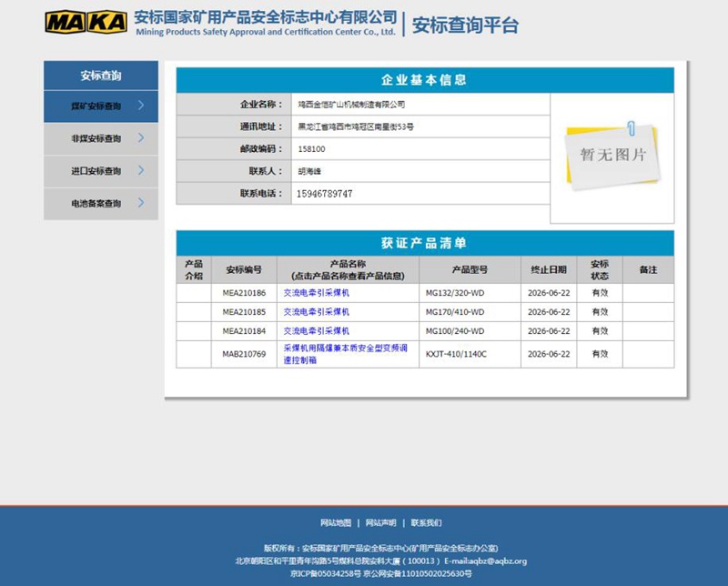The height and width of the screenshot is (586, 728).
Task: Open 交流电牵引采煤机 product for MEA210184
Action: pyautogui.click(x=317, y=331)
